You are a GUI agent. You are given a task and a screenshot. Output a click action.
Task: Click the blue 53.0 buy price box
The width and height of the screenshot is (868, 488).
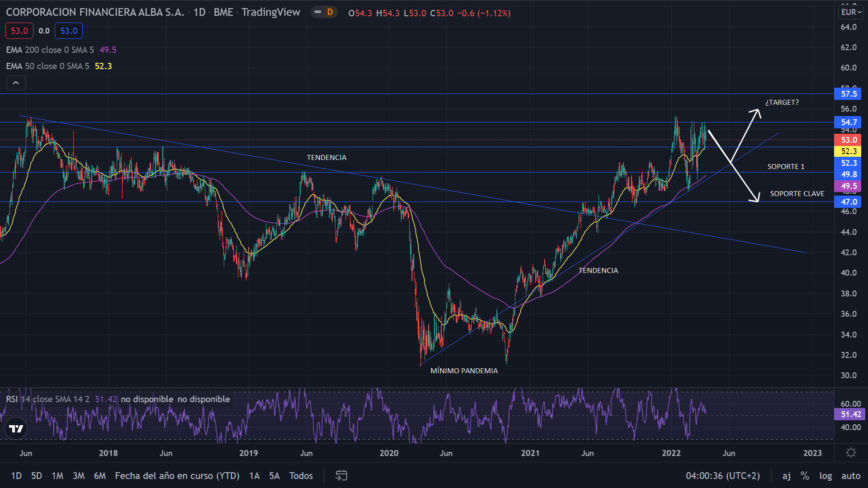tap(69, 31)
